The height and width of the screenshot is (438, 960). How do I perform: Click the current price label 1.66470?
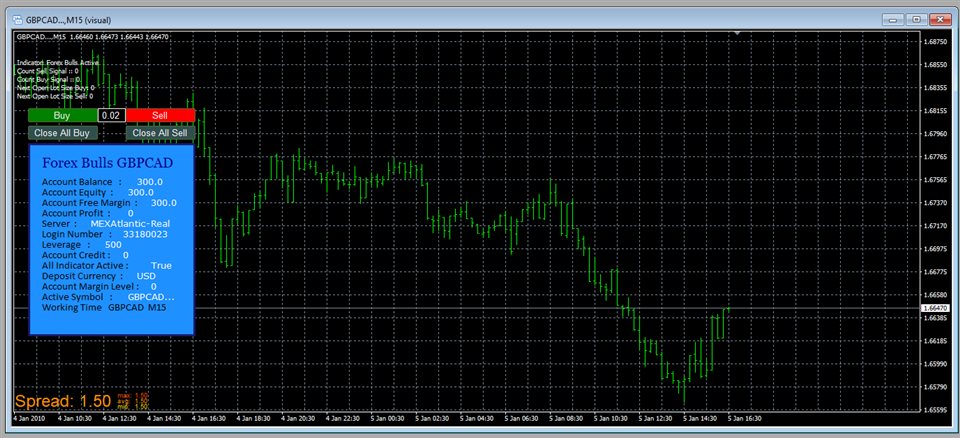pos(938,309)
